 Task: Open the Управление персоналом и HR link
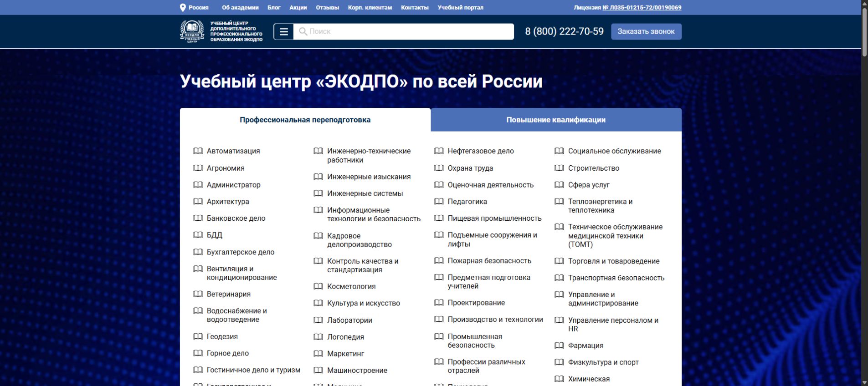click(x=613, y=325)
